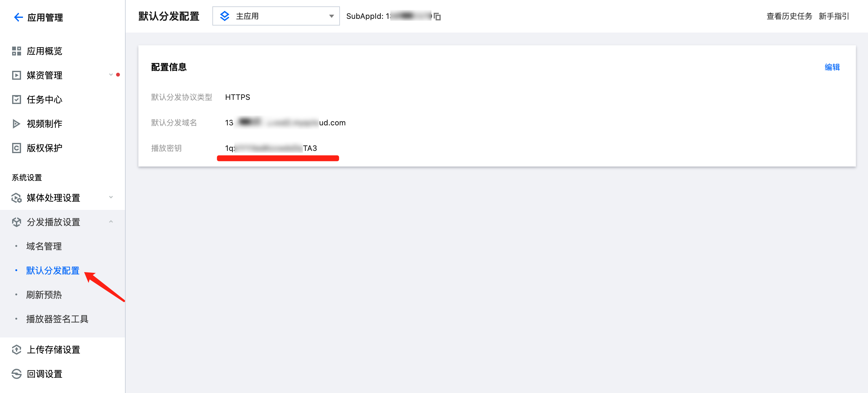The image size is (868, 393).
Task: Open the 新手指引 guide link
Action: [834, 16]
